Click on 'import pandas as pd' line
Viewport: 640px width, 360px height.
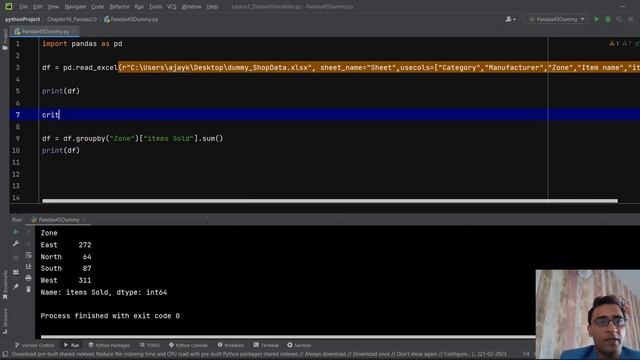pyautogui.click(x=82, y=44)
